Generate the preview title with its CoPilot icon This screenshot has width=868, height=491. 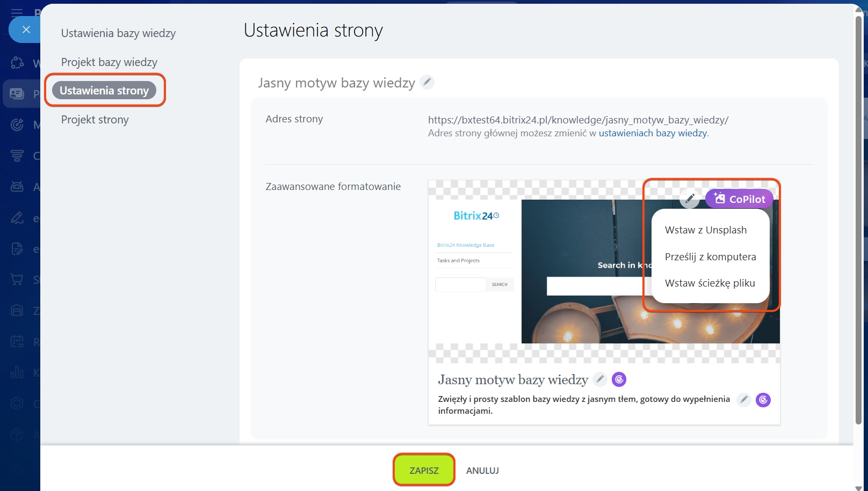[619, 379]
